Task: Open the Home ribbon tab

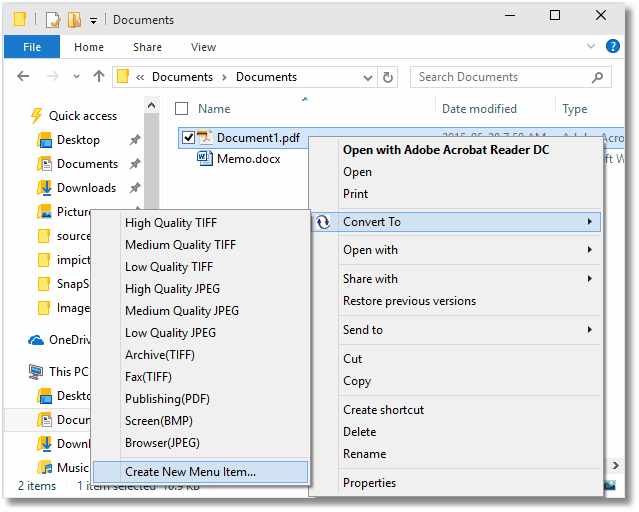Action: (88, 47)
